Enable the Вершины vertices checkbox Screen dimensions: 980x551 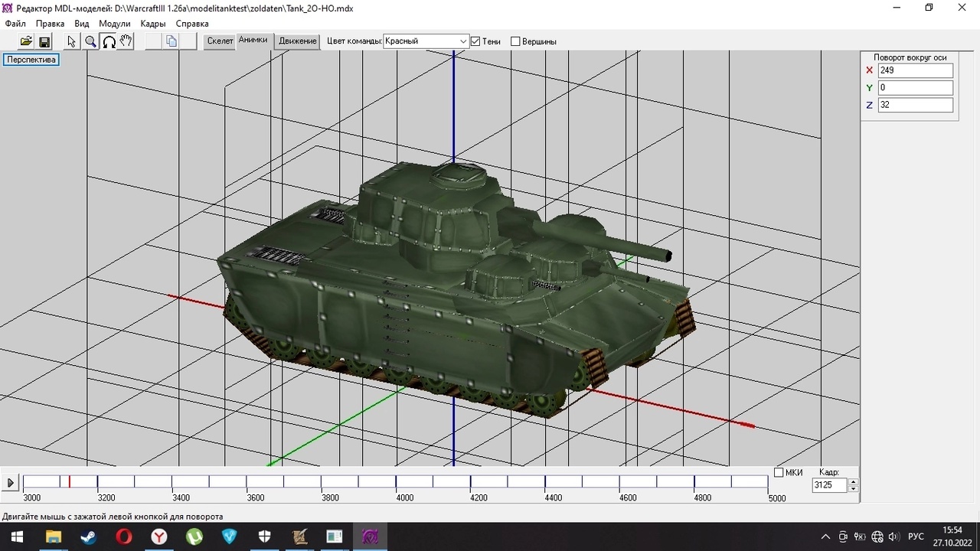click(x=515, y=41)
